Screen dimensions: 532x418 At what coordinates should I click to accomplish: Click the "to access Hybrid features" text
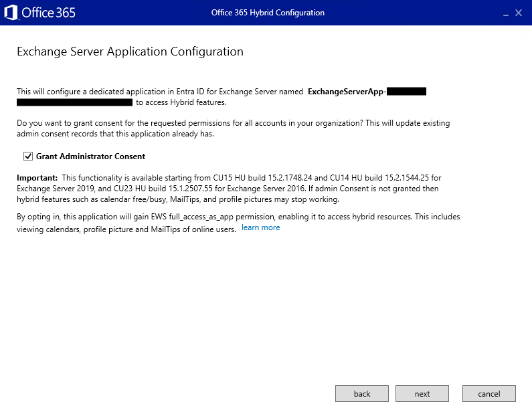pos(181,102)
